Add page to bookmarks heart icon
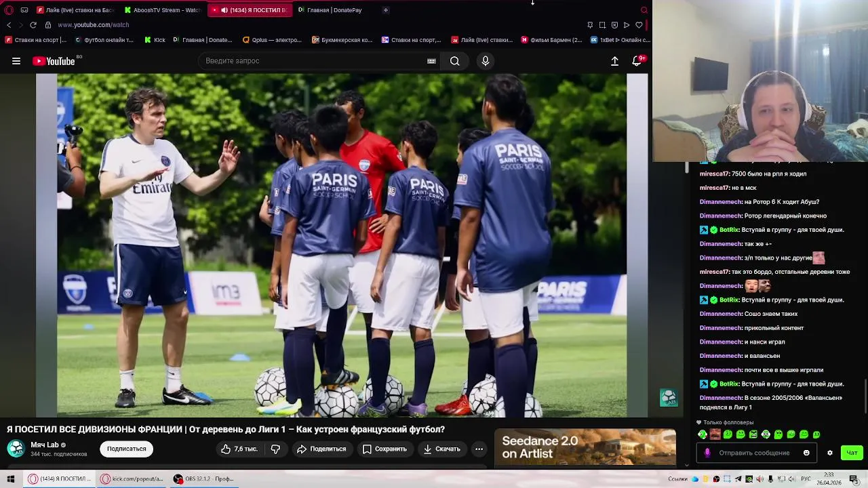This screenshot has width=868, height=488. [x=639, y=25]
